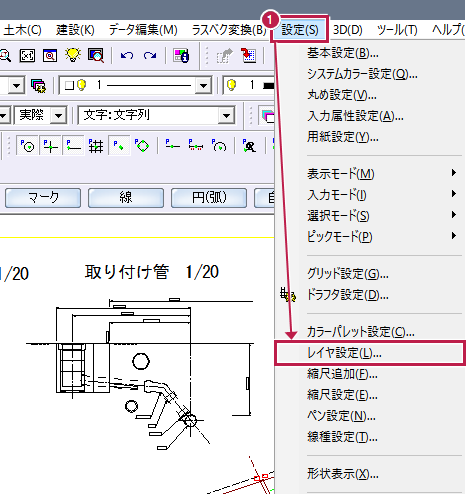The width and height of the screenshot is (468, 494).
Task: Click the fit-to-extents zoom icon
Action: pos(27,55)
